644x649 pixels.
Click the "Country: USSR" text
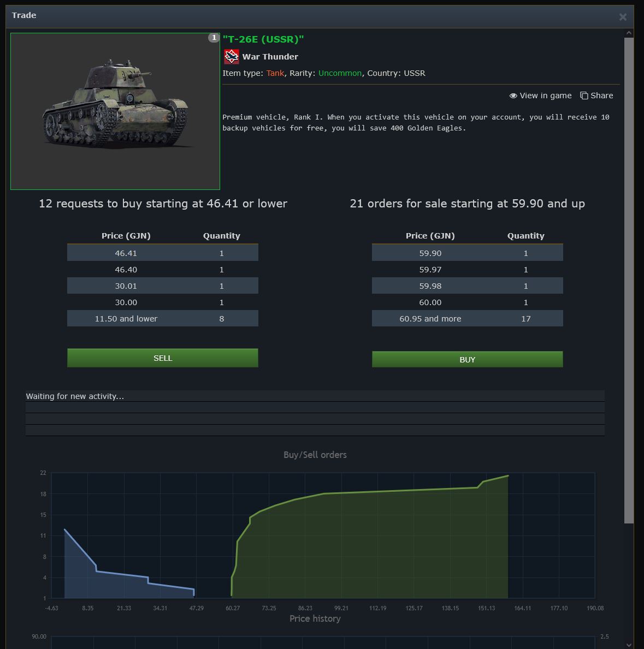point(396,73)
